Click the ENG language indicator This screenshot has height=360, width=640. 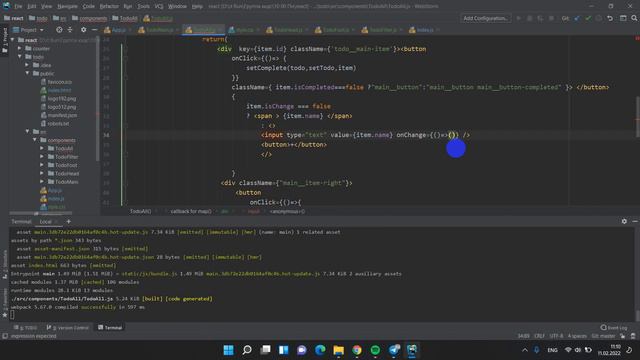(x=552, y=350)
